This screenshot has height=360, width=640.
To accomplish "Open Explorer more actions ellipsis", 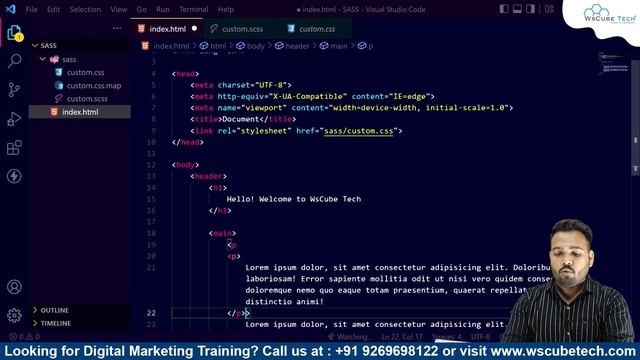I will point(117,28).
